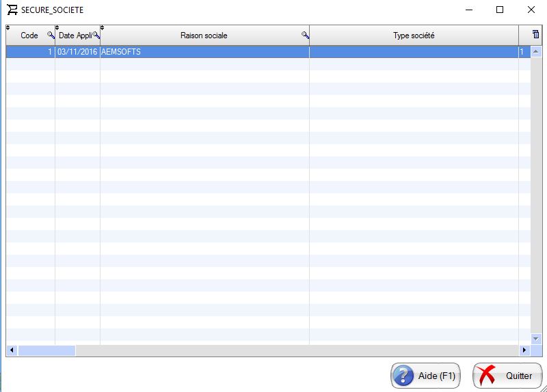
Task: Sort by the Type société column header
Action: [414, 36]
